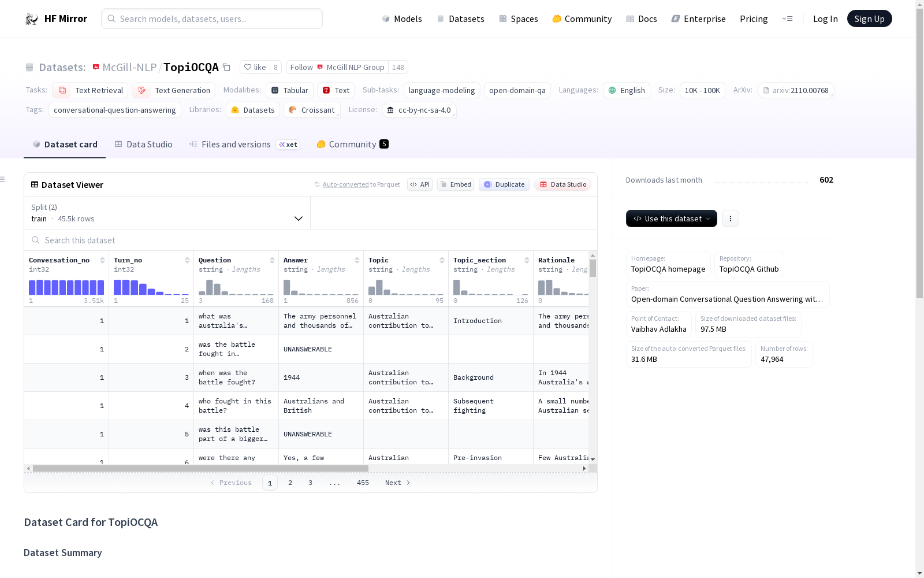Screen dimensions: 924x578
Task: Click the Data Studio button in viewer header
Action: pos(563,184)
